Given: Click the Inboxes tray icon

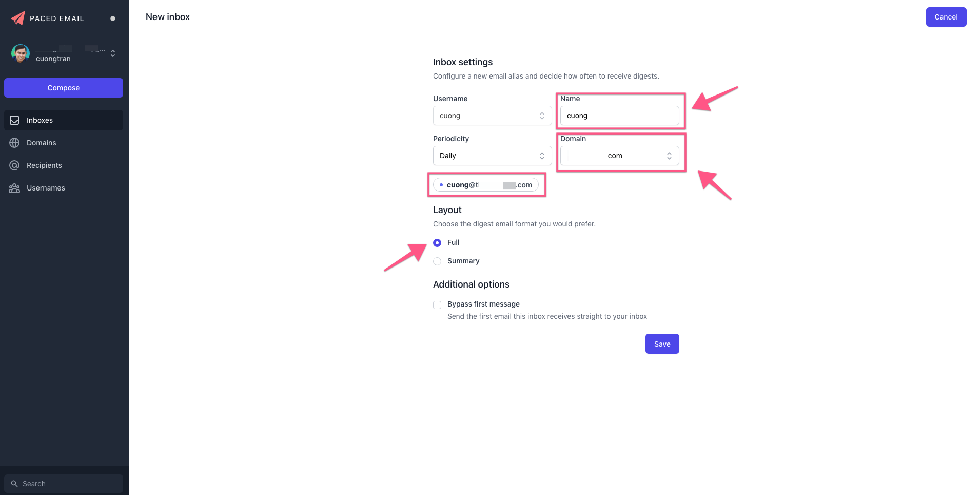Looking at the screenshot, I should (x=14, y=120).
